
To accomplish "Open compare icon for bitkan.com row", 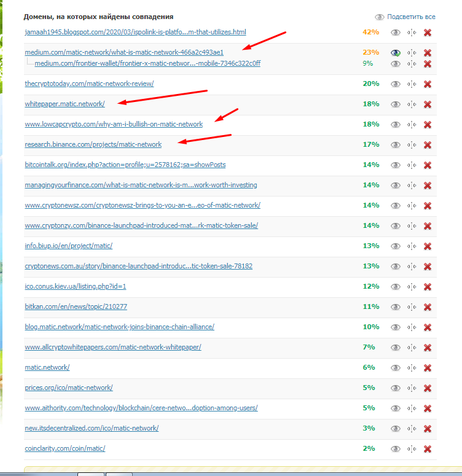I will tap(412, 307).
